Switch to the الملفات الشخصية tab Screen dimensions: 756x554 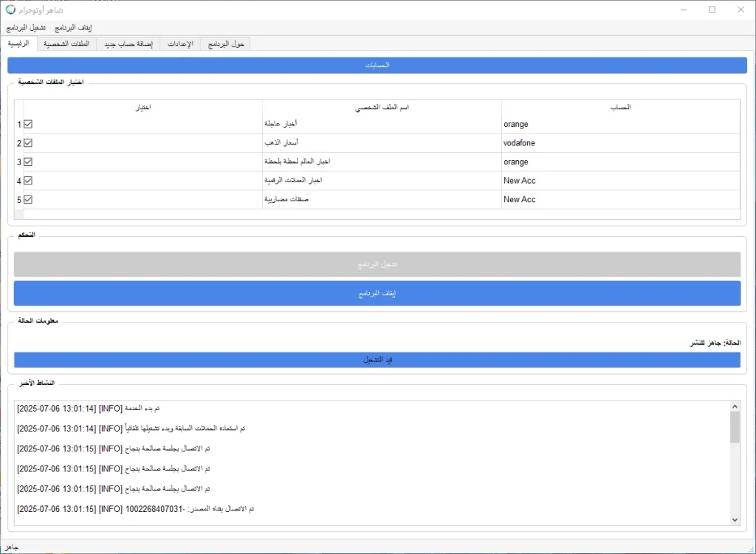[66, 44]
